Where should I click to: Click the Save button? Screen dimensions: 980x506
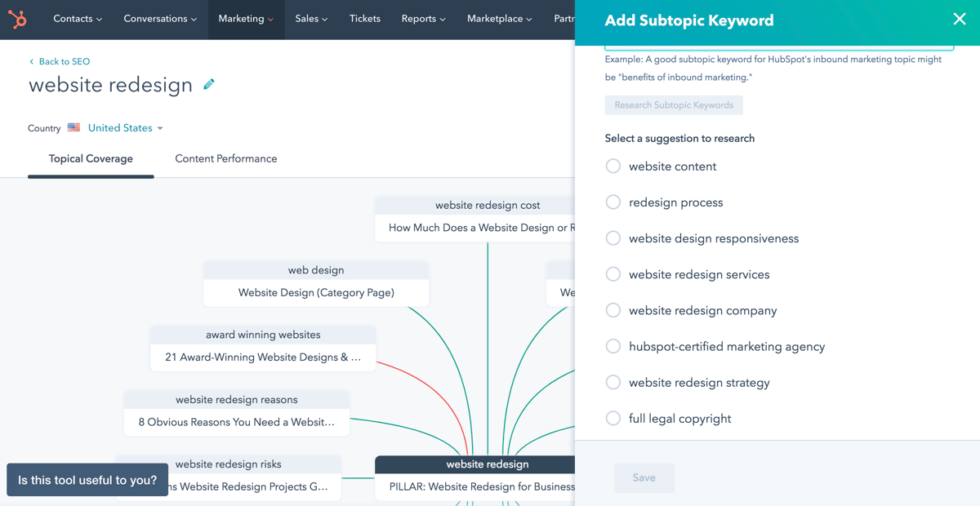click(x=644, y=478)
